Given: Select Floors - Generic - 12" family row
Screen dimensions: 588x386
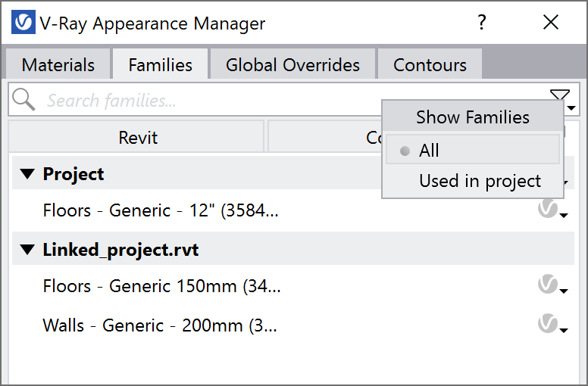Looking at the screenshot, I should click(x=292, y=210).
